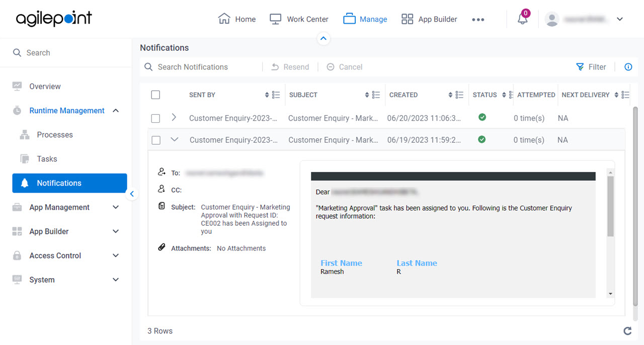Expand the App Builder sidebar section
Screen dimensions: 644x345
click(116, 231)
